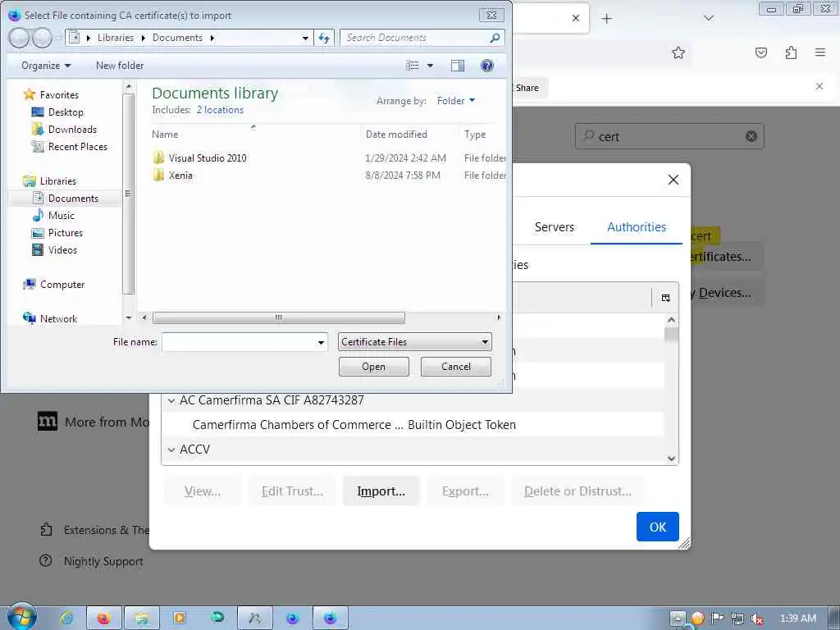Click the Import... button
The height and width of the screenshot is (630, 840).
(x=381, y=491)
